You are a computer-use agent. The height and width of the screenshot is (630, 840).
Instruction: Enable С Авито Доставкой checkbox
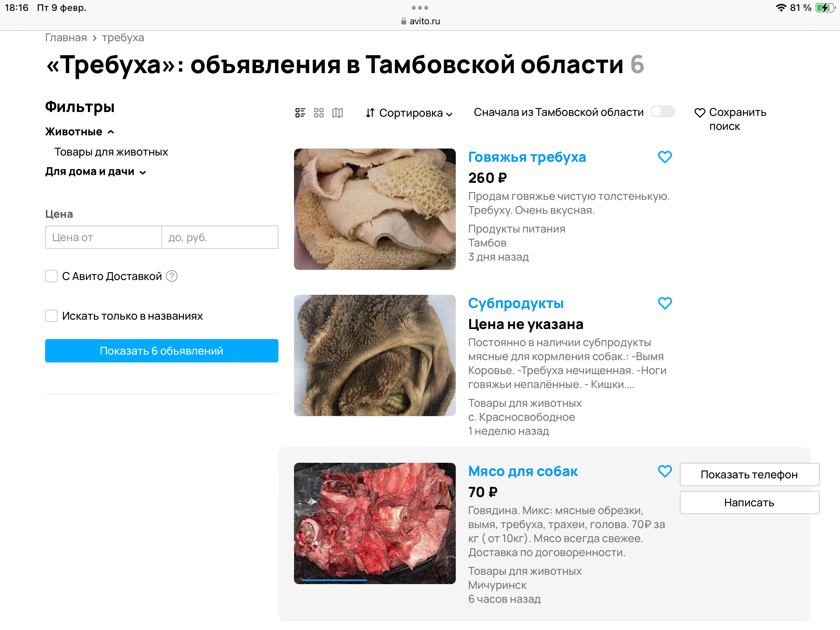pos(51,276)
